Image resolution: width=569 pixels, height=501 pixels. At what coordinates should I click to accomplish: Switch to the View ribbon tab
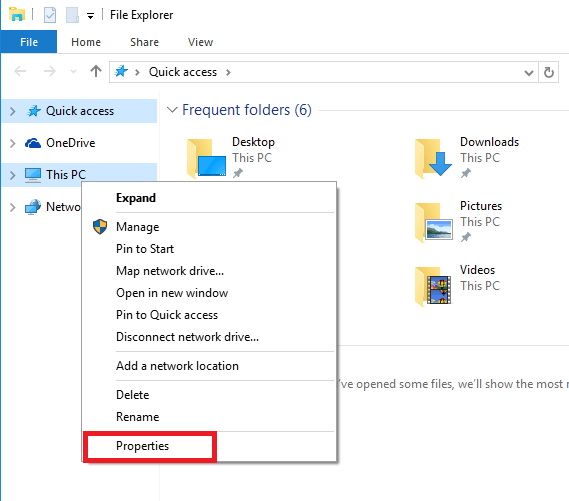tap(200, 42)
